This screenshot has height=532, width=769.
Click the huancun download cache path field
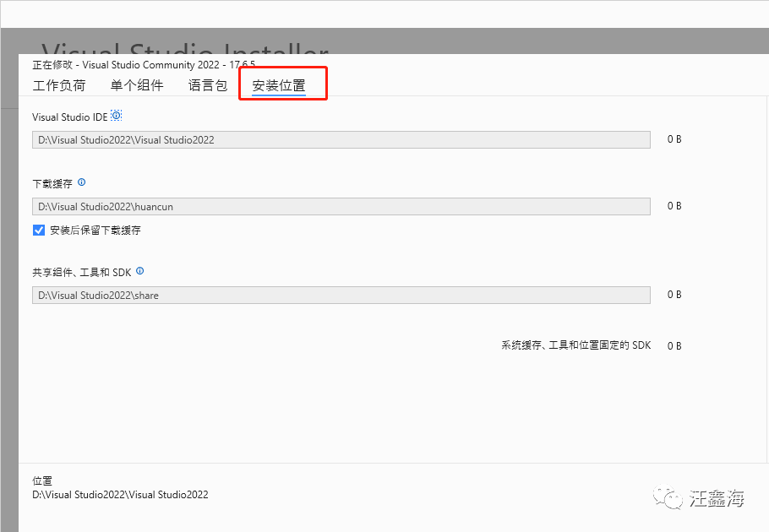click(x=341, y=206)
